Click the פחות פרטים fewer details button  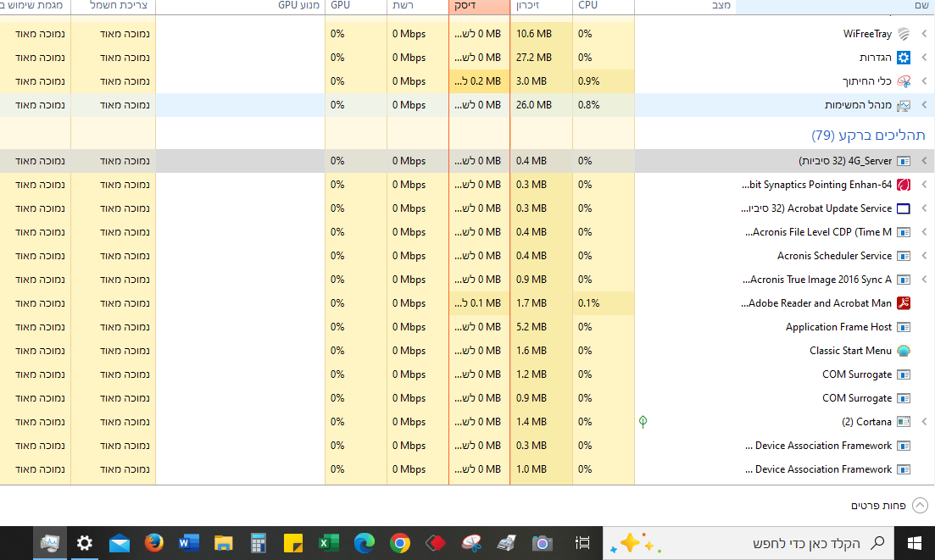[889, 506]
